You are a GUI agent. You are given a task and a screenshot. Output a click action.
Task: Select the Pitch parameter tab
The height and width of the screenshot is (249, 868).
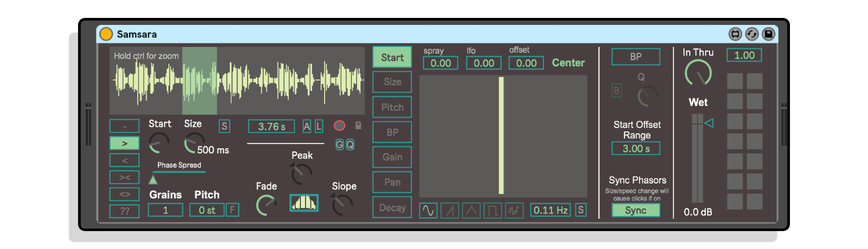pos(392,107)
